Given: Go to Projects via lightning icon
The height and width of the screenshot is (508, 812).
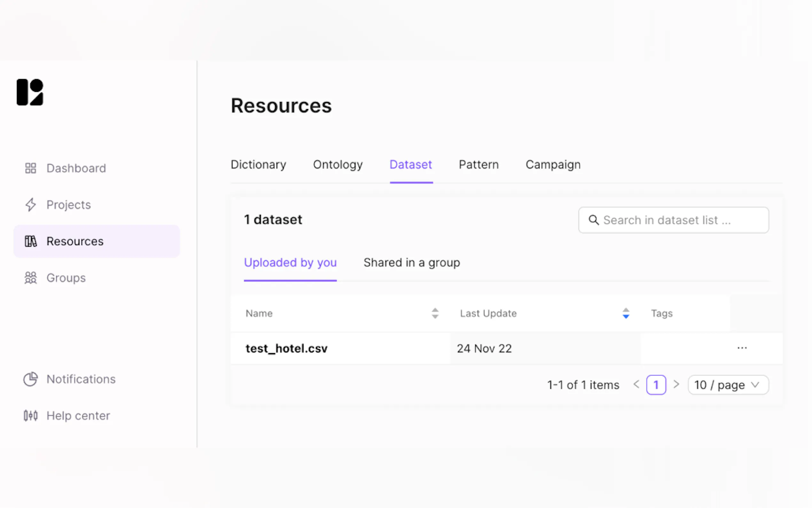Looking at the screenshot, I should (x=31, y=205).
